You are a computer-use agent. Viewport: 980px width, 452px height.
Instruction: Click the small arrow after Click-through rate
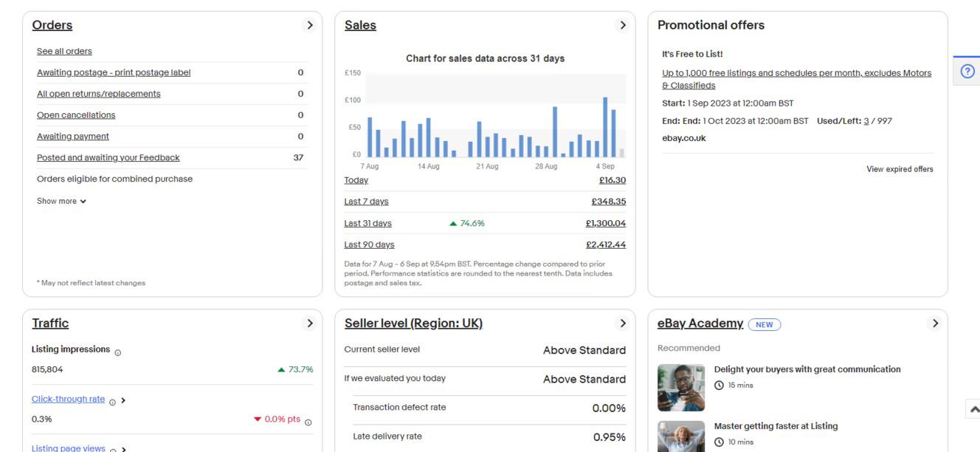pos(122,400)
